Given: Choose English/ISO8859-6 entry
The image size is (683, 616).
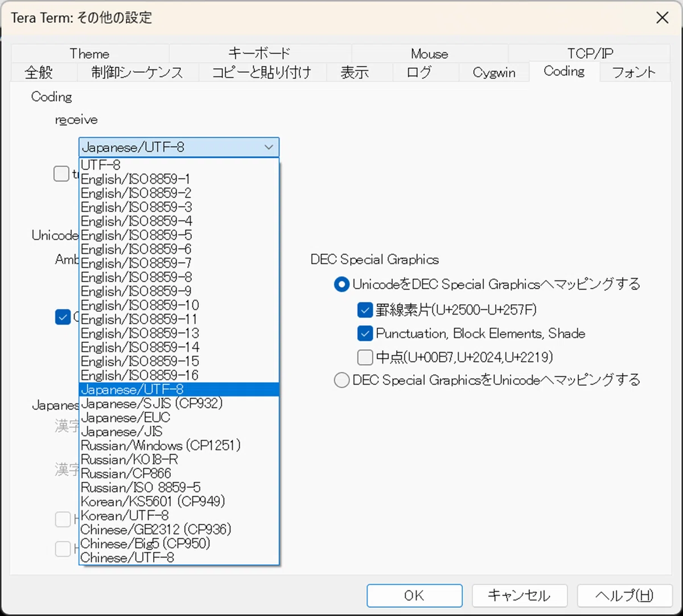Looking at the screenshot, I should tap(179, 249).
